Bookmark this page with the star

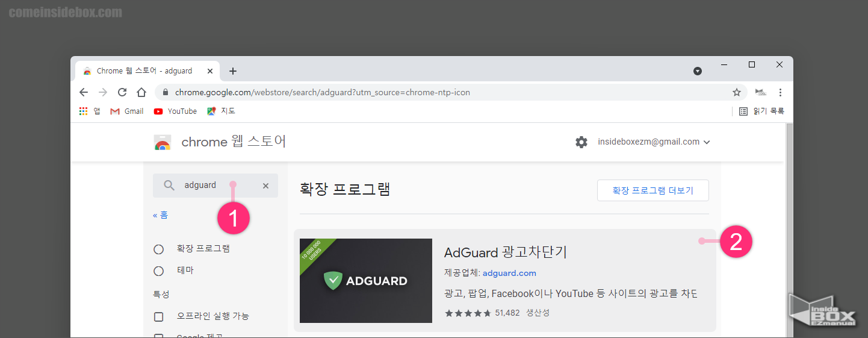click(x=736, y=92)
